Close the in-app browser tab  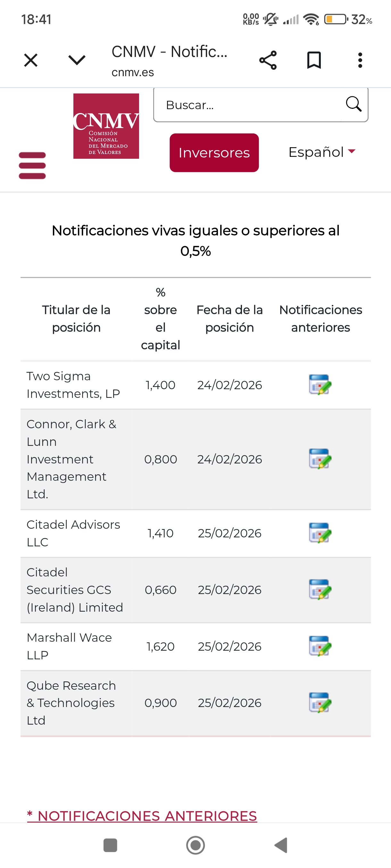click(x=31, y=60)
